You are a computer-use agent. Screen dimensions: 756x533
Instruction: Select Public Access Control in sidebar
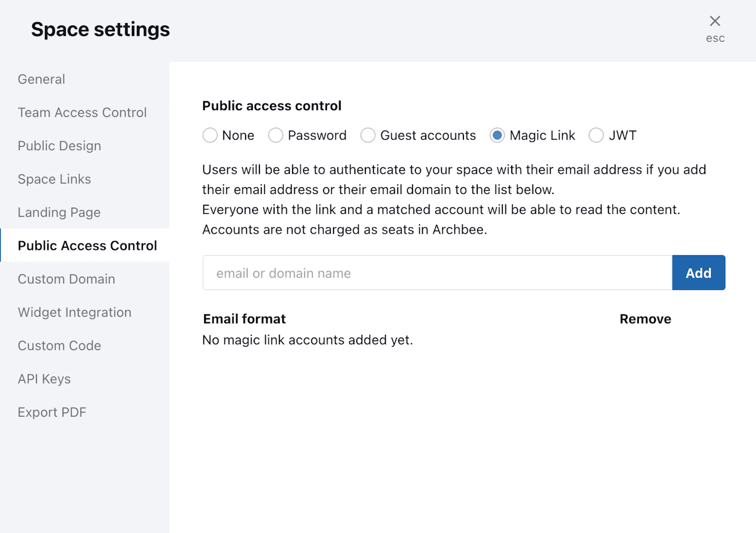click(87, 245)
